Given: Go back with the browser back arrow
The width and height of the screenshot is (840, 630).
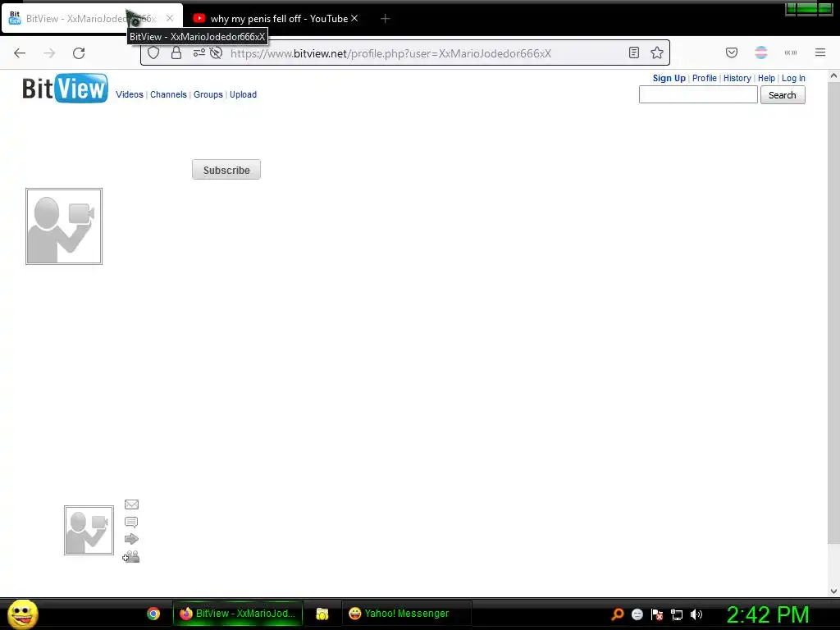Looking at the screenshot, I should click(x=20, y=53).
